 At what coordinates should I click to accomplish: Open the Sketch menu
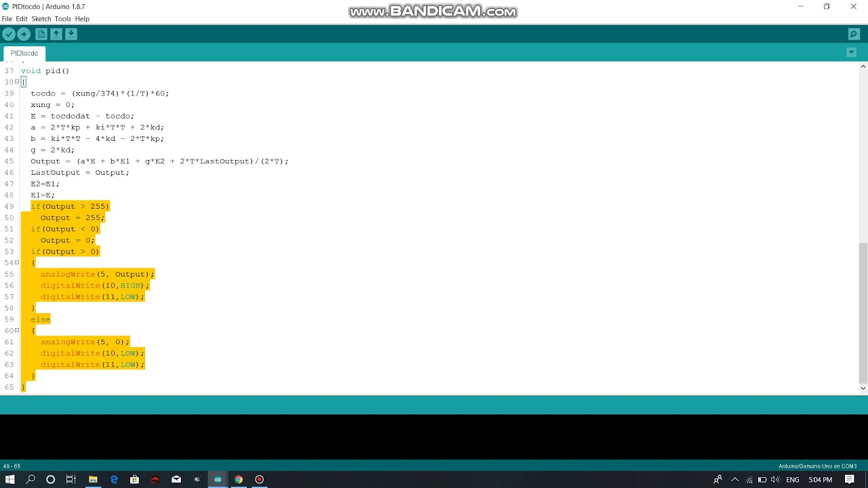click(x=41, y=19)
